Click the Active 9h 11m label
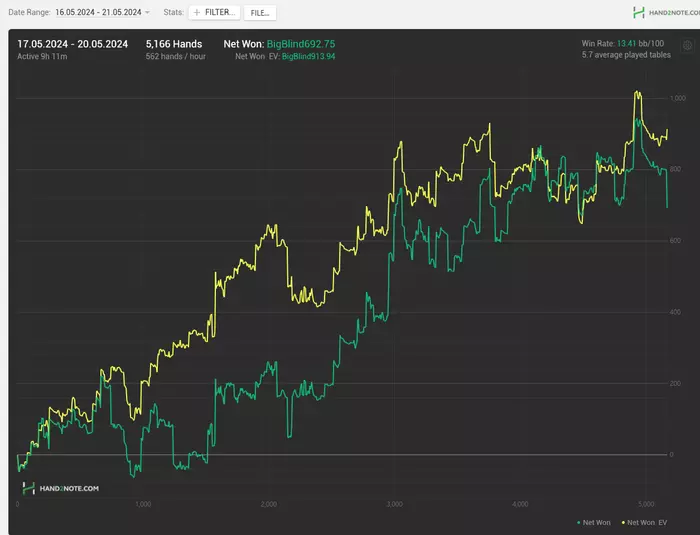 (42, 56)
